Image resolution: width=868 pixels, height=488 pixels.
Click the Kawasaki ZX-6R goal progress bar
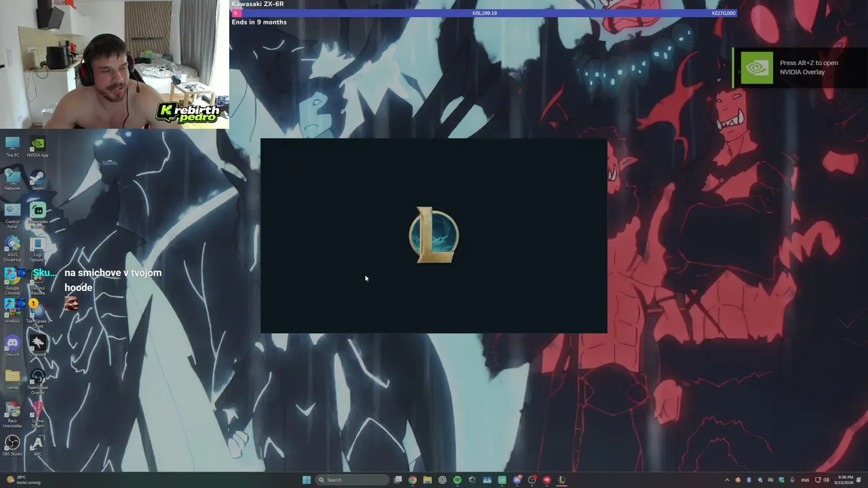[484, 13]
